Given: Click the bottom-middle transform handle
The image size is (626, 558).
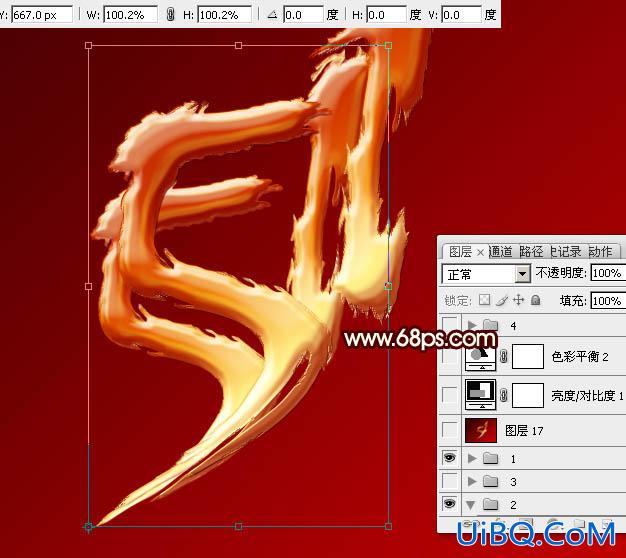Looking at the screenshot, I should click(x=238, y=526).
